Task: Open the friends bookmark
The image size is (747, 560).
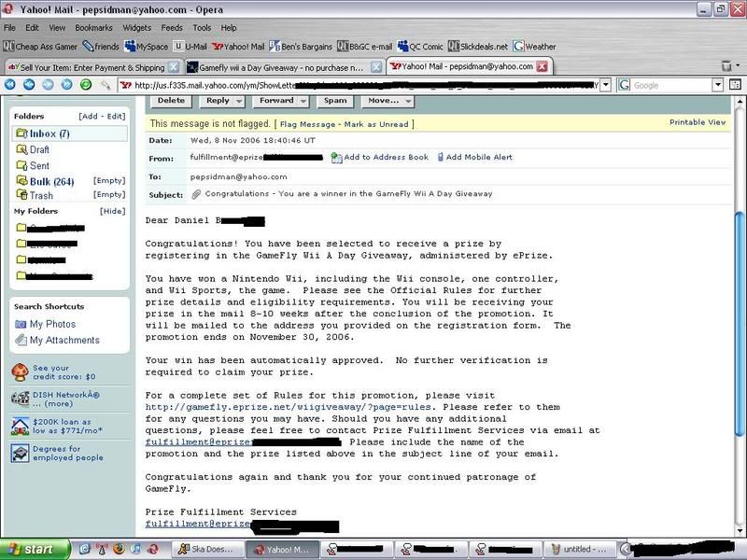Action: click(101, 46)
